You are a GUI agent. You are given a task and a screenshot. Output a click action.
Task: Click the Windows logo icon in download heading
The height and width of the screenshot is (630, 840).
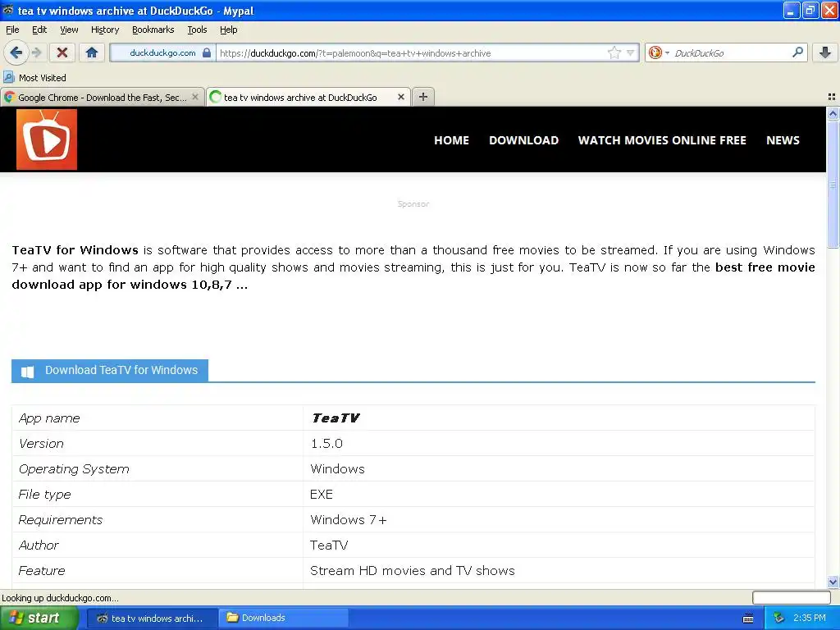point(27,372)
